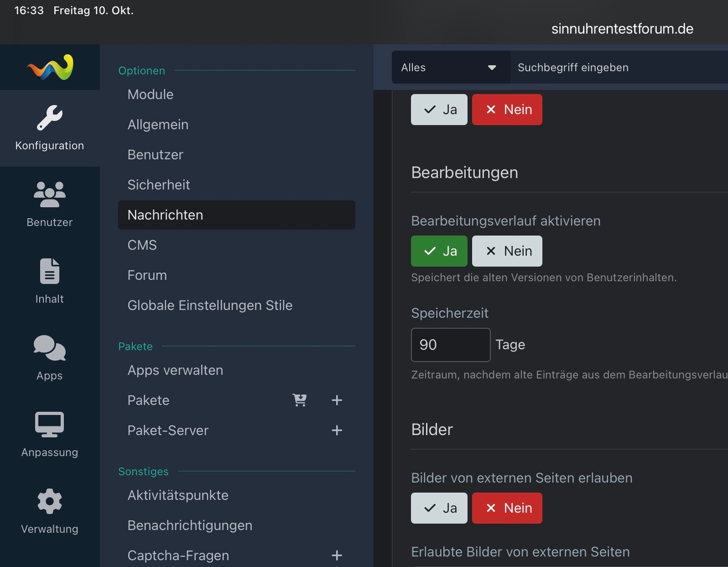
Task: Add a new Paket-Server via plus icon
Action: 337,430
